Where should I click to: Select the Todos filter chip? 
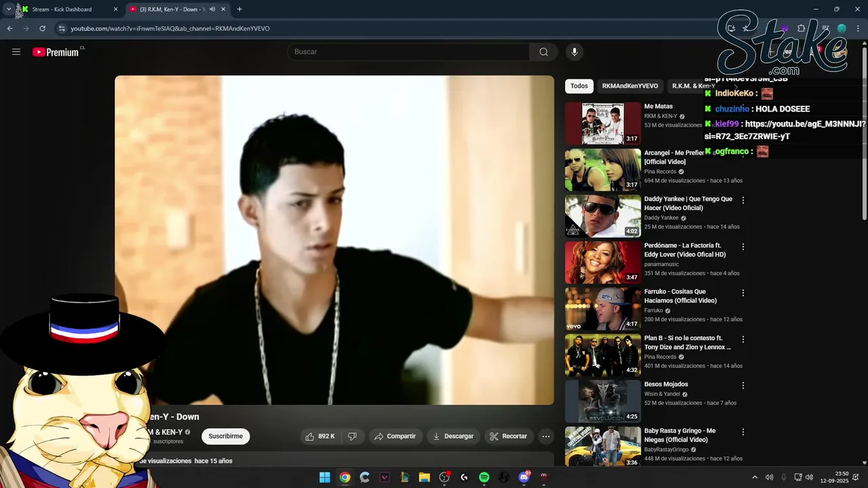[x=579, y=86]
